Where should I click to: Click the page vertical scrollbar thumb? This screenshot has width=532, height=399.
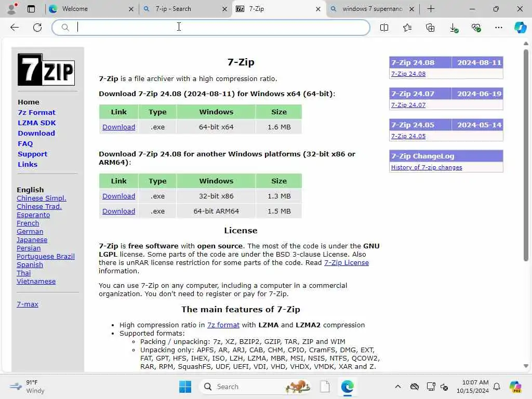coord(526,155)
